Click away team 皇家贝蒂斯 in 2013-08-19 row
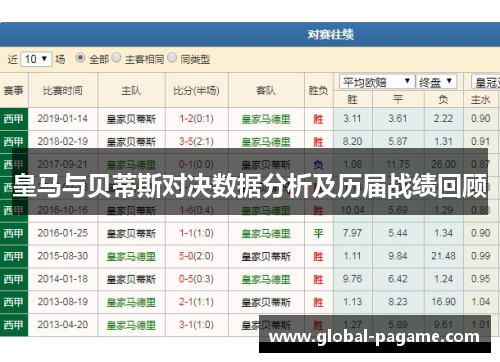This screenshot has width=500, height=362. click(x=266, y=302)
